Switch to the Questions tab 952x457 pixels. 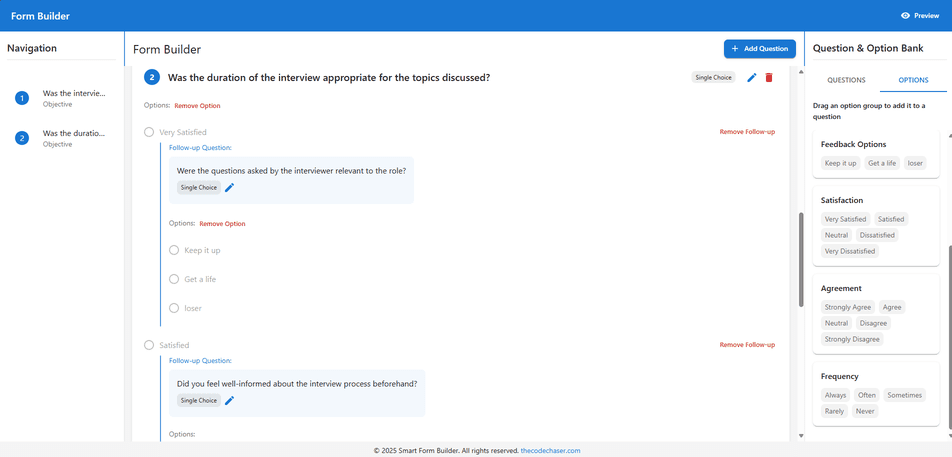[846, 80]
